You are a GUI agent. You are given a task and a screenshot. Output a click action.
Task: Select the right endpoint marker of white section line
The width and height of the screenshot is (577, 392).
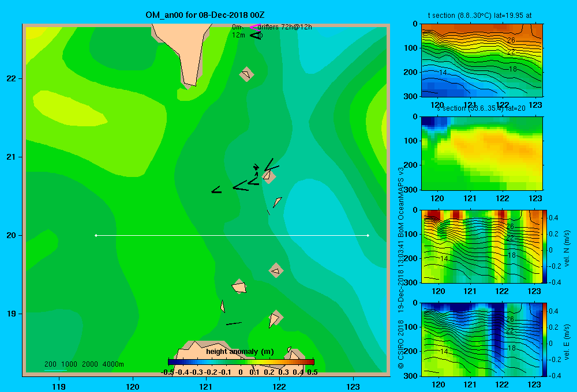coord(368,235)
